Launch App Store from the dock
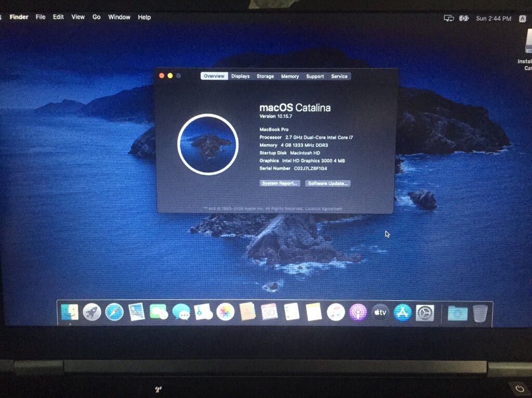Screen dimensions: 532x398 point(403,312)
